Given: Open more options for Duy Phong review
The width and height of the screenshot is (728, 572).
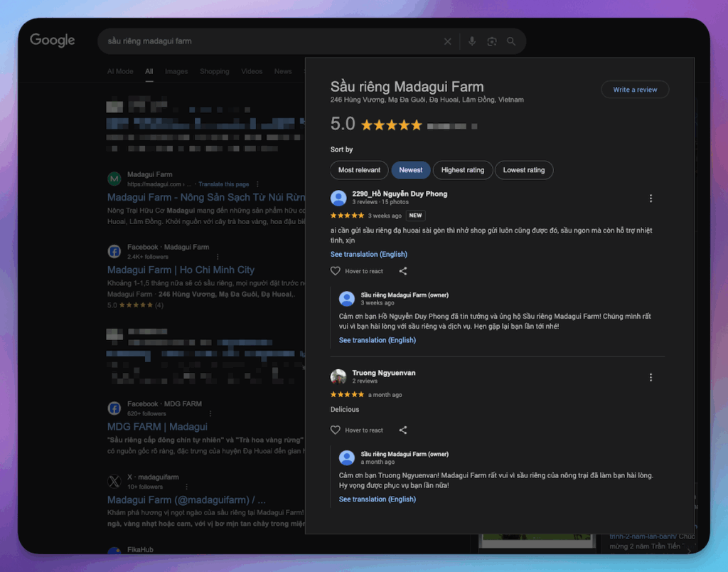Looking at the screenshot, I should click(651, 198).
